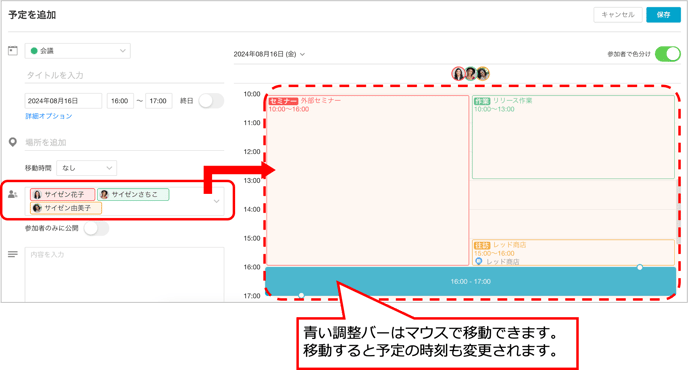The width and height of the screenshot is (688, 370).
Task: Click the participants people icon
Action: (x=13, y=194)
